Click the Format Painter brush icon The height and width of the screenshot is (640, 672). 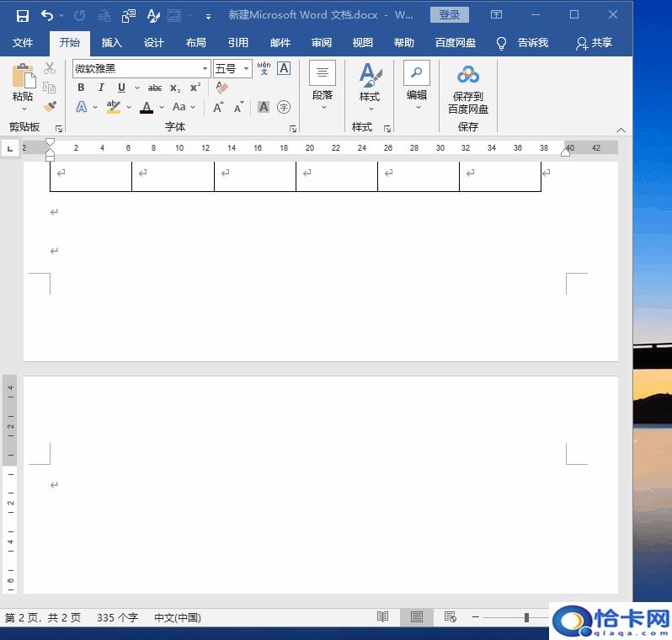[x=50, y=107]
